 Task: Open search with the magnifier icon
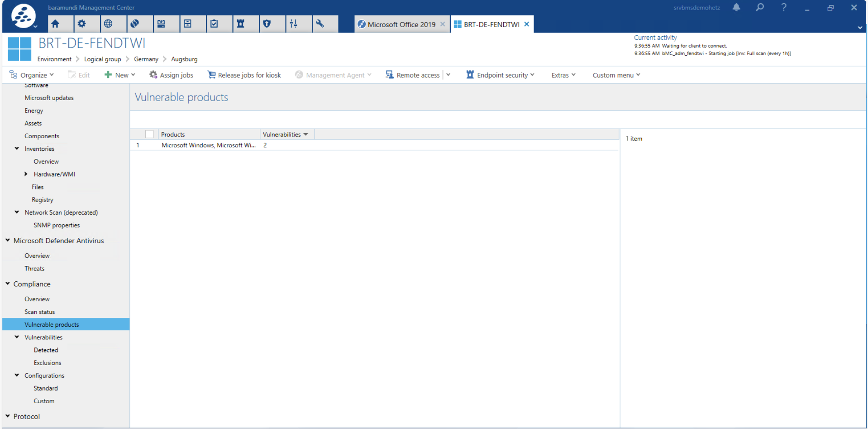click(x=760, y=8)
